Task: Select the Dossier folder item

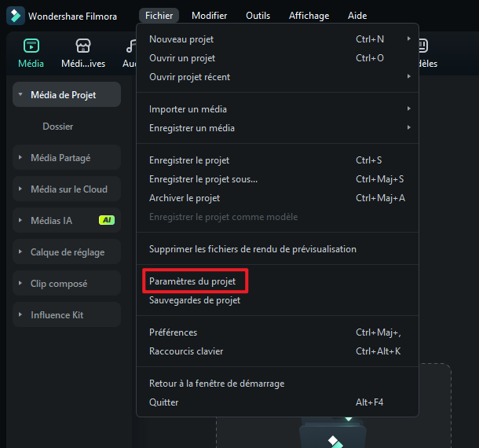Action: click(x=58, y=127)
